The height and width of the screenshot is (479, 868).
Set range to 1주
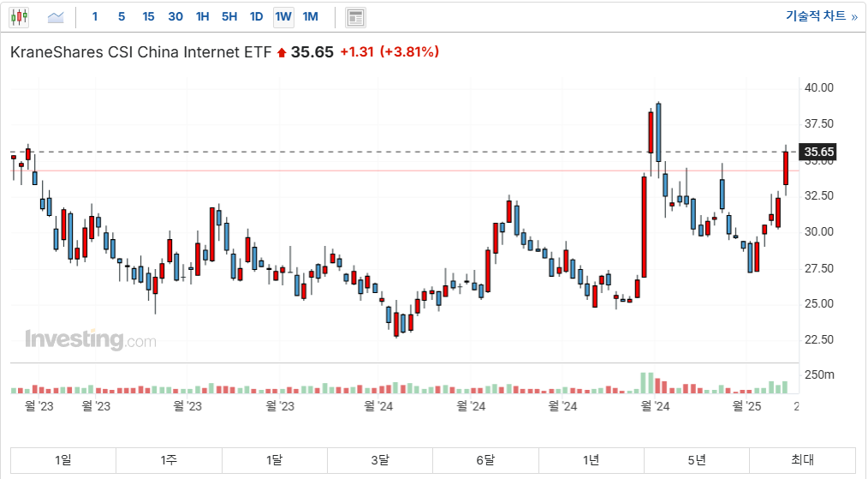click(x=169, y=459)
